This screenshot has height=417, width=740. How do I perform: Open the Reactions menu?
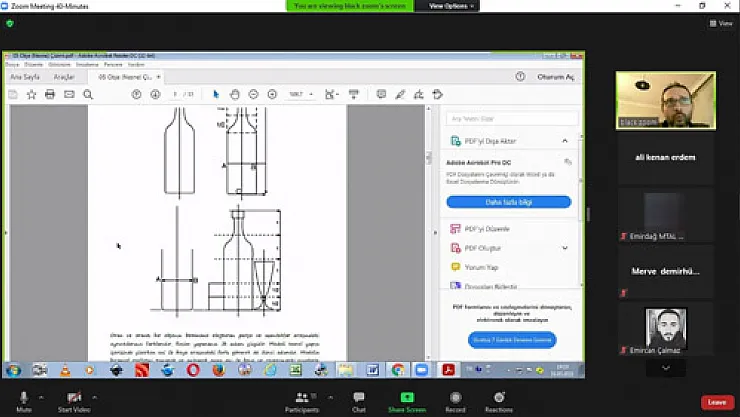point(498,399)
